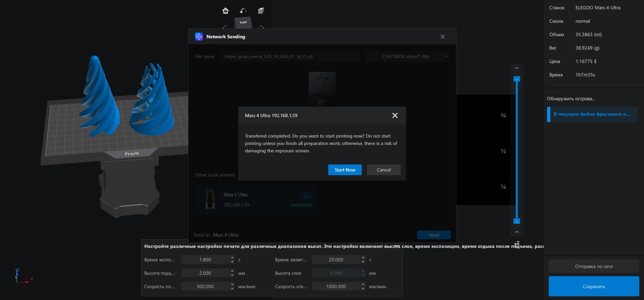Start printing with Start Now

point(345,170)
